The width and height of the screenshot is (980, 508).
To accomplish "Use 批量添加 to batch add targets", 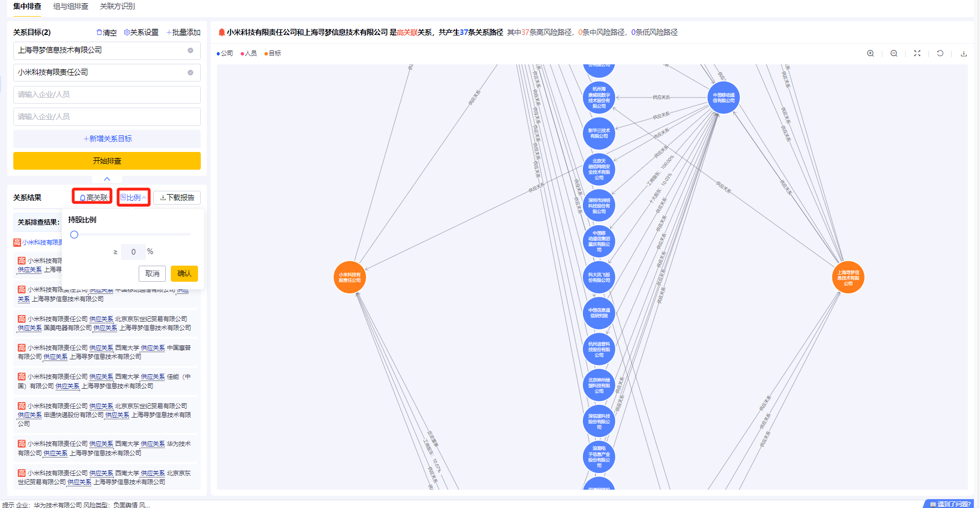I will [x=183, y=32].
